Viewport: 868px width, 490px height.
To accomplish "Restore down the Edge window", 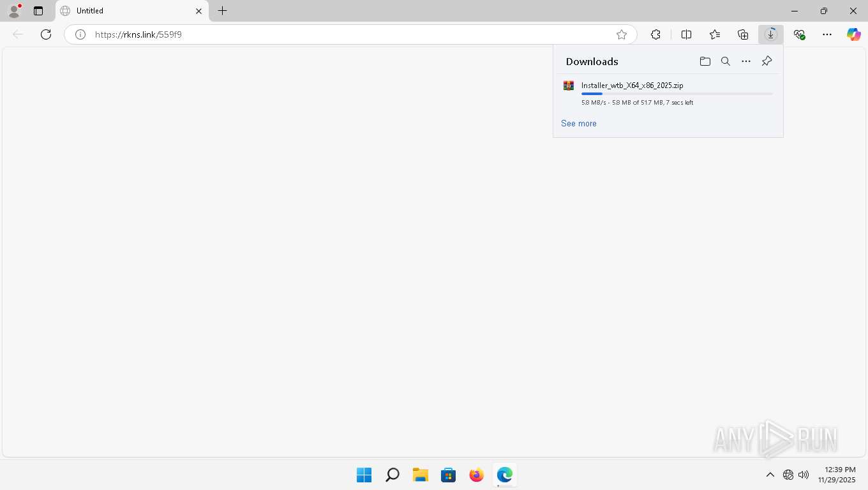I will [824, 11].
